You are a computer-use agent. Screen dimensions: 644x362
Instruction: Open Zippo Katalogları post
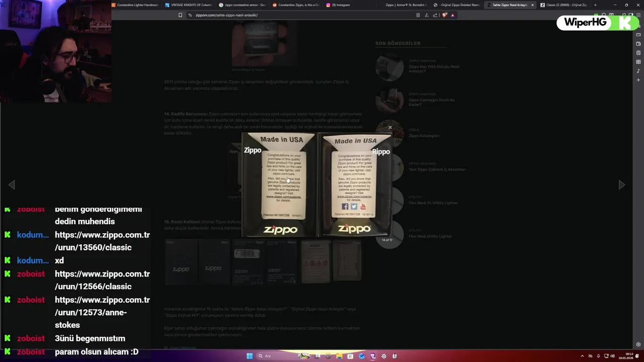[x=424, y=136]
